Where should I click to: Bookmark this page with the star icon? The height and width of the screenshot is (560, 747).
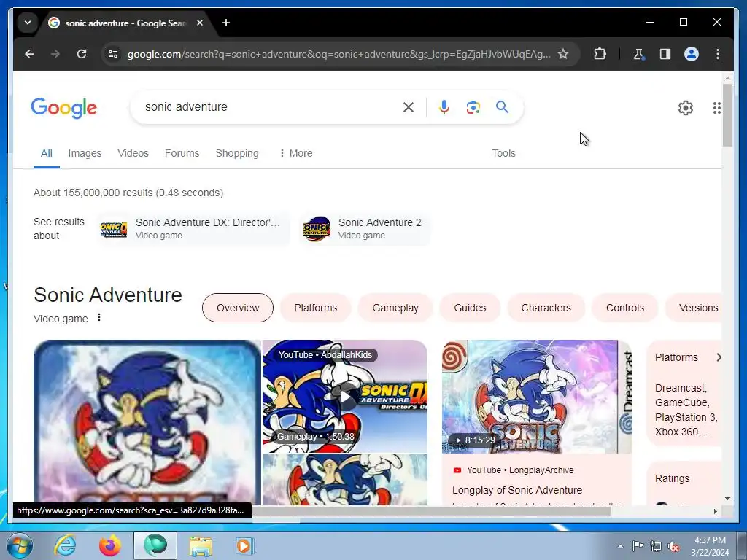pyautogui.click(x=563, y=54)
